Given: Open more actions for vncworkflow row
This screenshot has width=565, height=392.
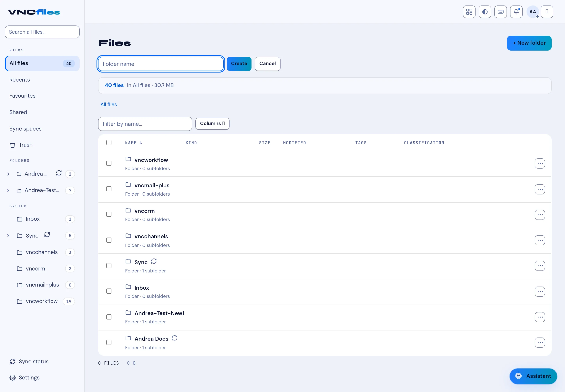Looking at the screenshot, I should [540, 164].
